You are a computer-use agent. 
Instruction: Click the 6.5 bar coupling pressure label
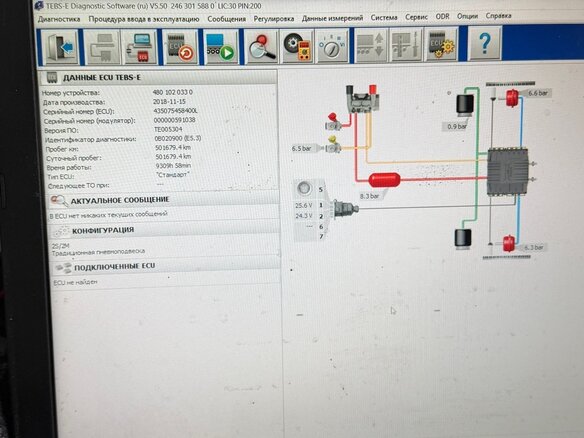[x=302, y=149]
